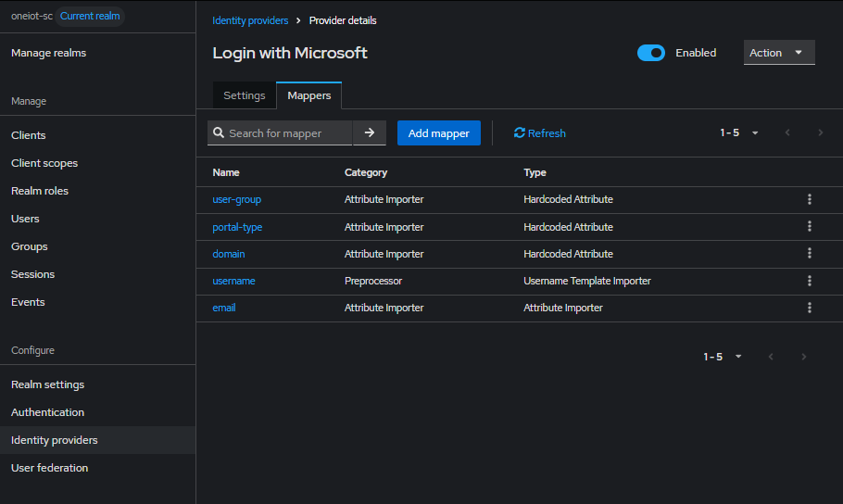Click the Add mapper button
Screen dimensions: 843x504
[439, 132]
